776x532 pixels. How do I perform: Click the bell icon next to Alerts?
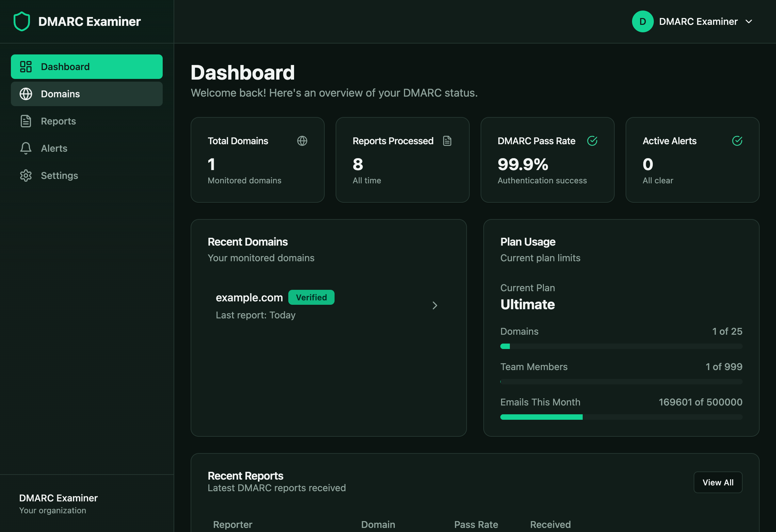(26, 148)
